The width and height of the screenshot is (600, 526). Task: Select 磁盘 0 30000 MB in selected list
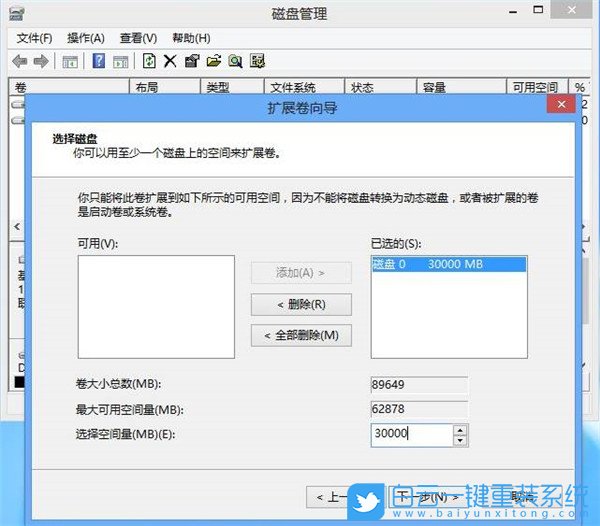click(449, 264)
